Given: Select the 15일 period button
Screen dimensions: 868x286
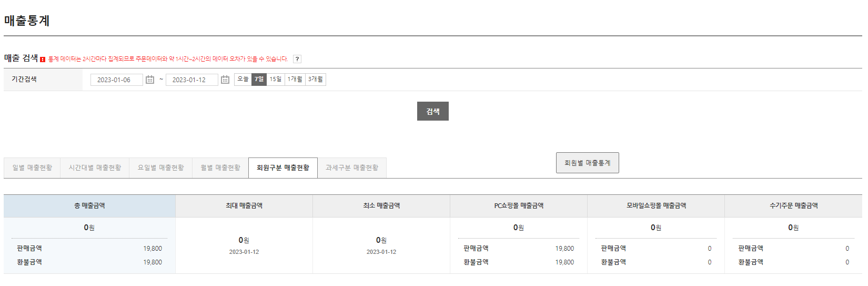Looking at the screenshot, I should 276,80.
